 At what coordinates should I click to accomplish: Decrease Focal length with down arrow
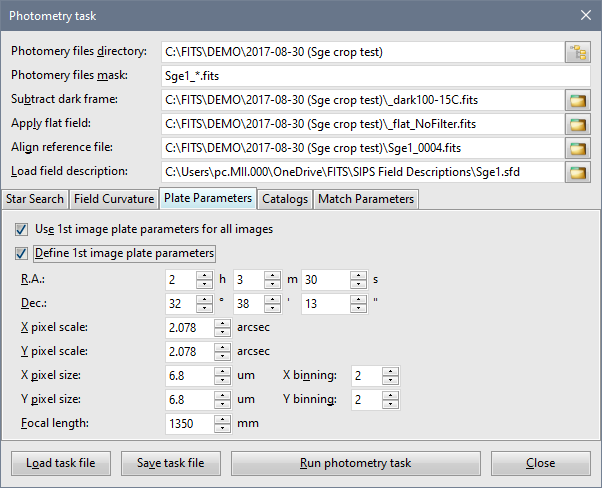point(222,428)
